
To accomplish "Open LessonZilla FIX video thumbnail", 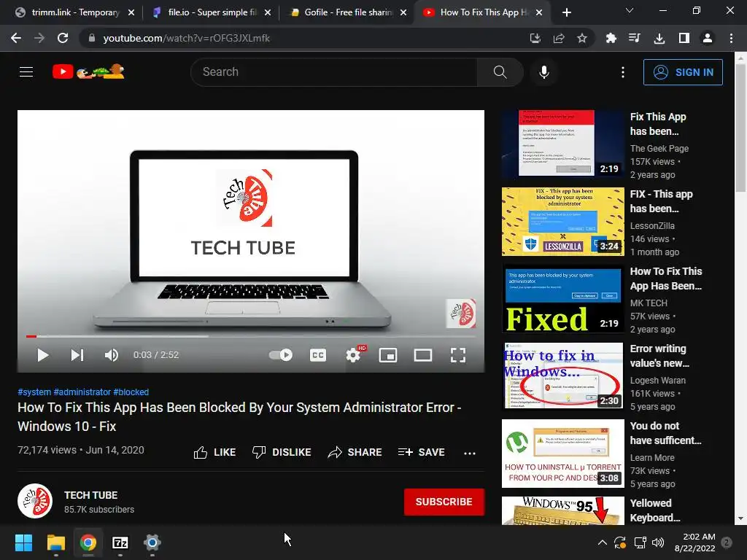I will pos(562,222).
